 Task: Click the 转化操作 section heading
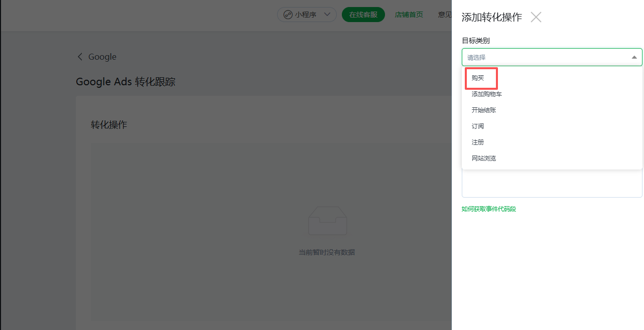click(x=109, y=125)
